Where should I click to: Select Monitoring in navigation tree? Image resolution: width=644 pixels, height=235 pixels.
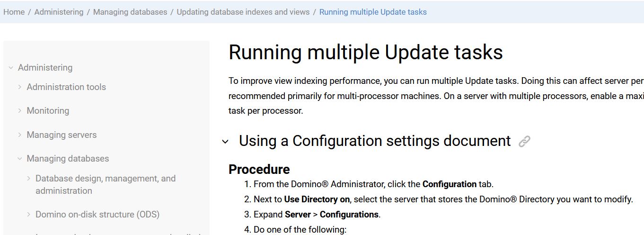[48, 111]
